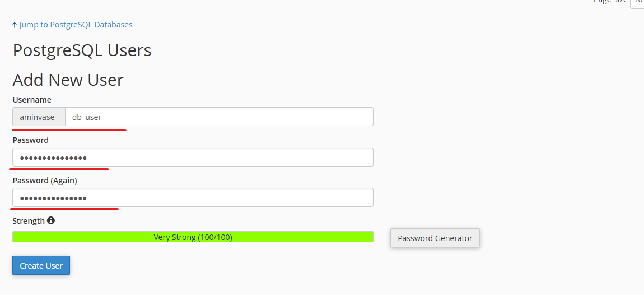Click the PostgreSQL Users heading

82,50
